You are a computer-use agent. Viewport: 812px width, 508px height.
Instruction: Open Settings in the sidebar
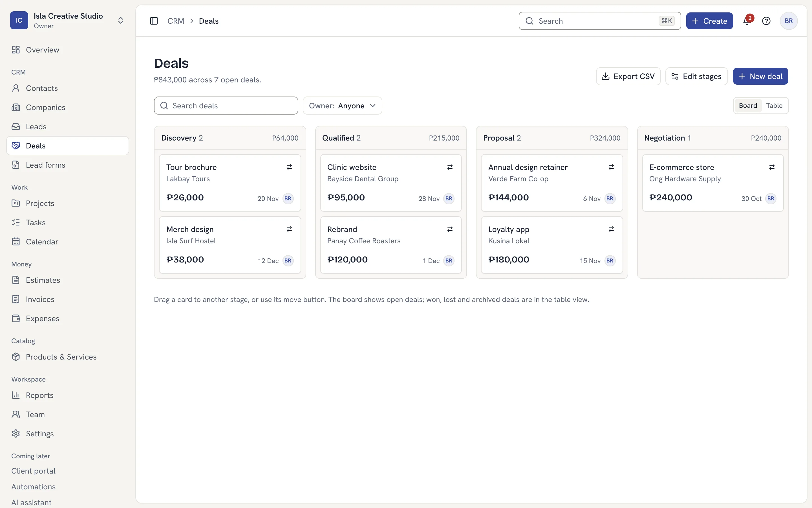click(x=67, y=433)
